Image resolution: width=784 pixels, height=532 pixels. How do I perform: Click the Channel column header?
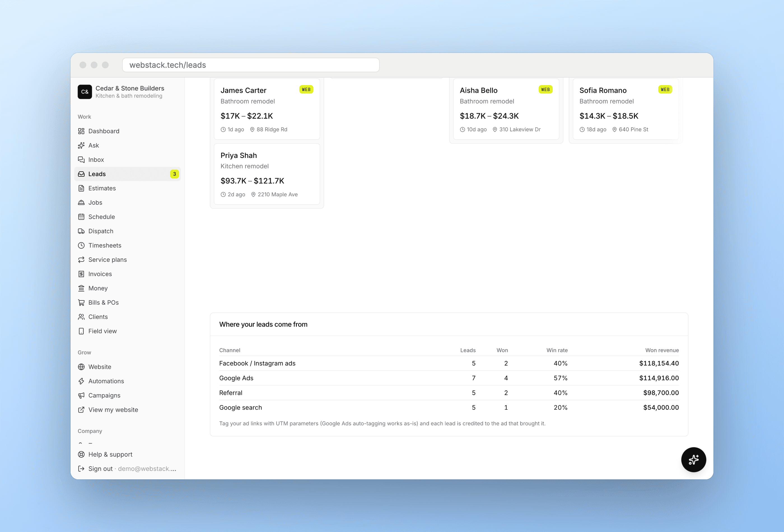coord(230,350)
